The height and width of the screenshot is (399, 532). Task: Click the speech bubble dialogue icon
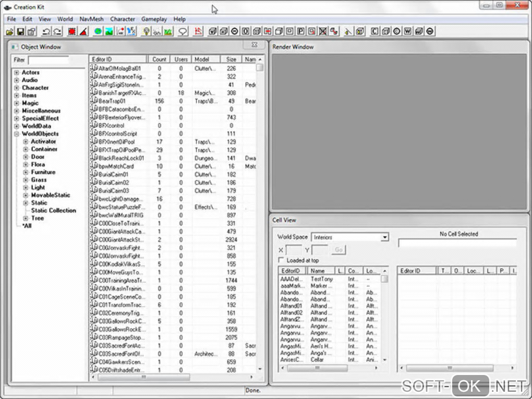(183, 31)
